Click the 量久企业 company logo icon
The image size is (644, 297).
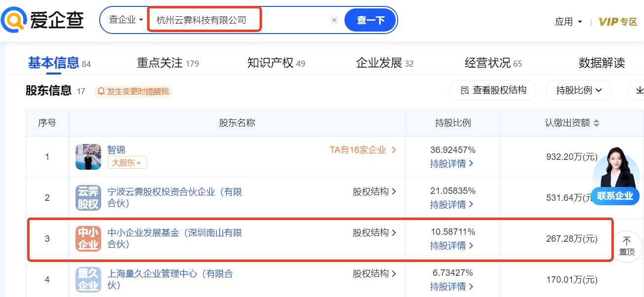tap(88, 280)
